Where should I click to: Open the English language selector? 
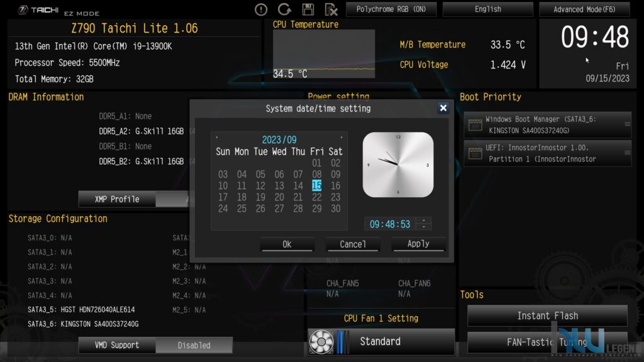487,9
